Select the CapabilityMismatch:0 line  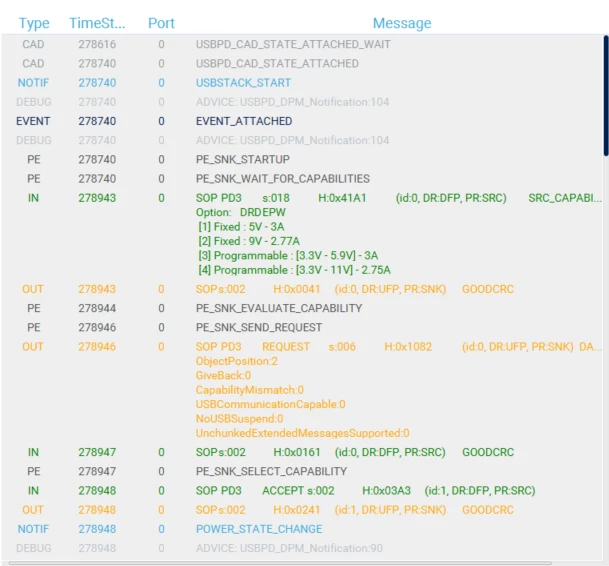pos(250,390)
